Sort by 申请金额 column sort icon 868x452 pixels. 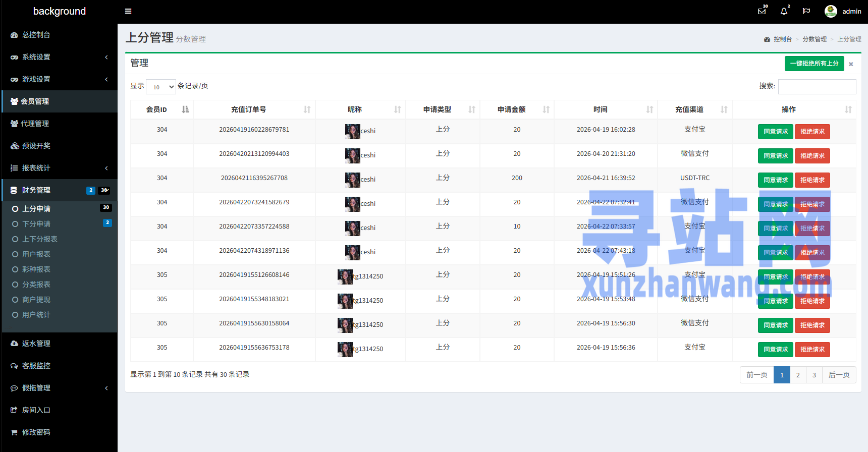[x=546, y=109]
